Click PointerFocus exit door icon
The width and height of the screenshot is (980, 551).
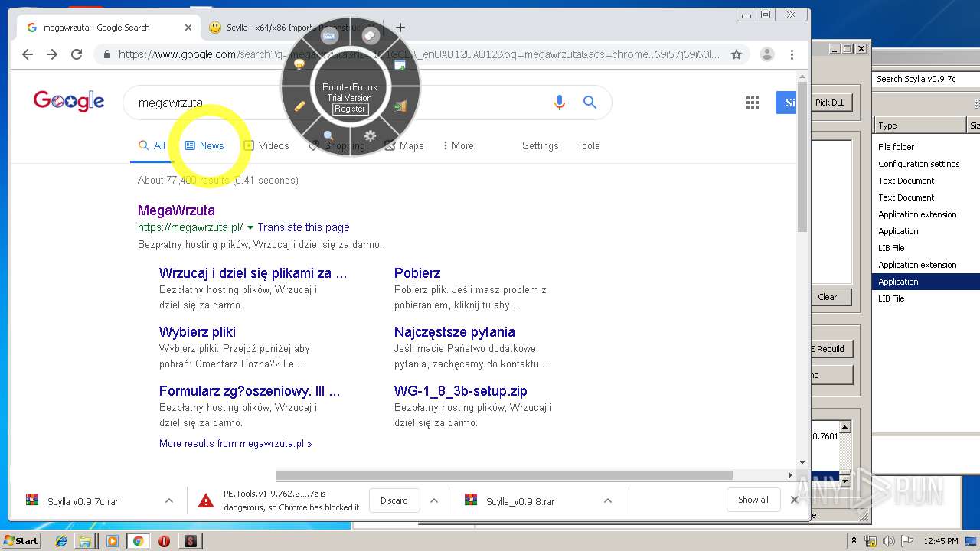pos(400,106)
